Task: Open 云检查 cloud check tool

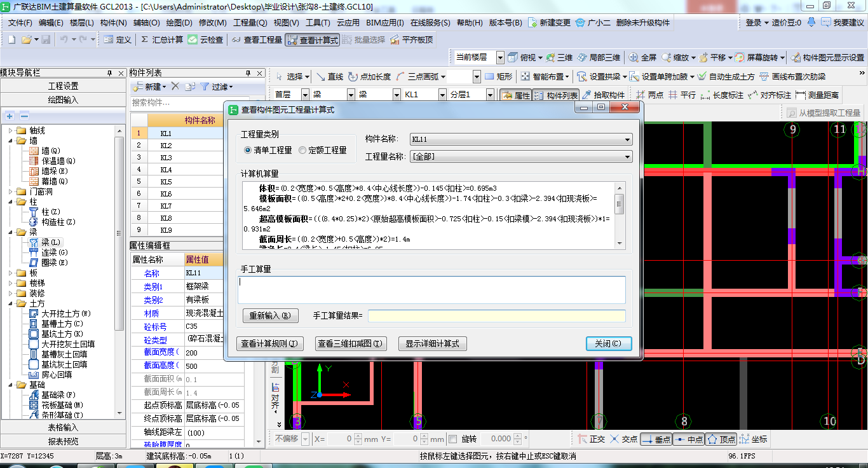Action: 193,39
